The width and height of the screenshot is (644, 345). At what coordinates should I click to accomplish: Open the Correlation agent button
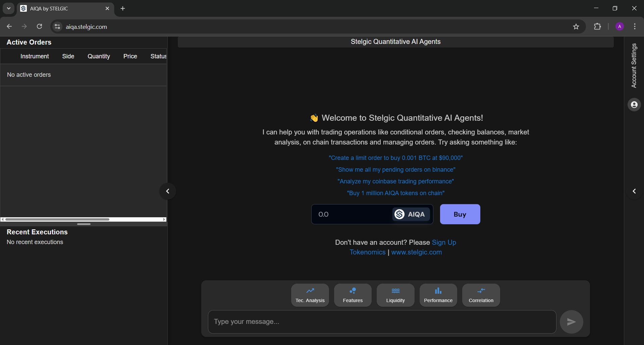[481, 295]
